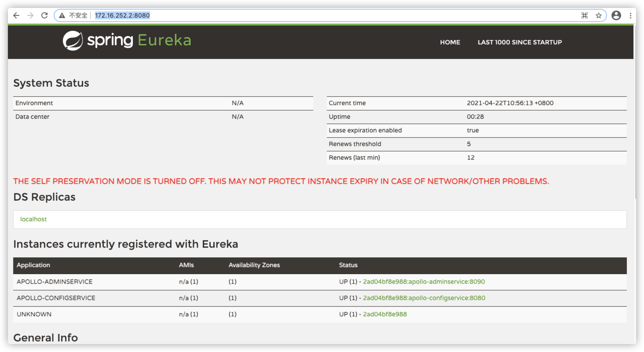Open the Chrome profile avatar icon
Image resolution: width=644 pixels, height=352 pixels.
coord(616,15)
